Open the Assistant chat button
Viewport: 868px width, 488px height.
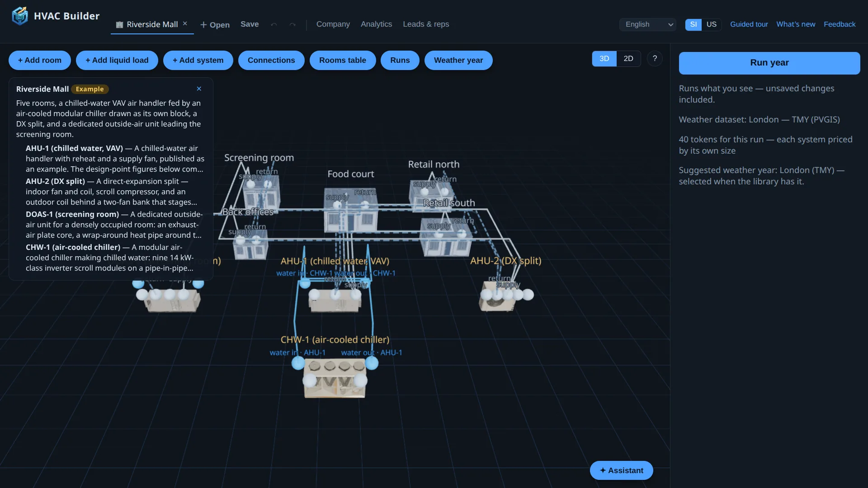622,470
